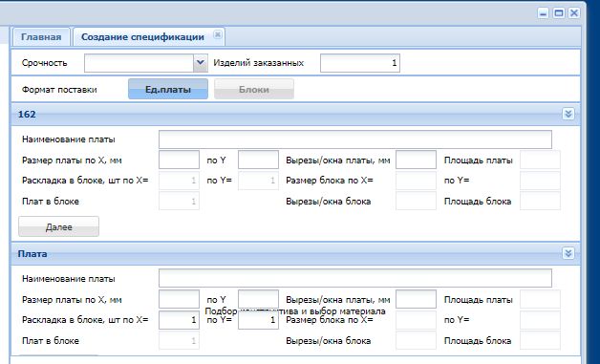Click Раскладка по Y= field in Плата panel
600x364 pixels.
[x=258, y=320]
